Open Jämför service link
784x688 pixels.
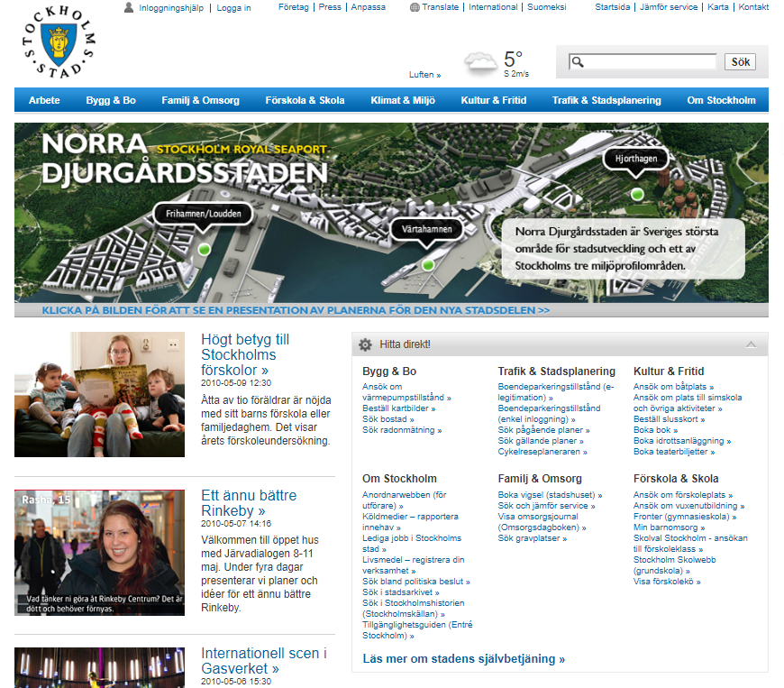(669, 7)
